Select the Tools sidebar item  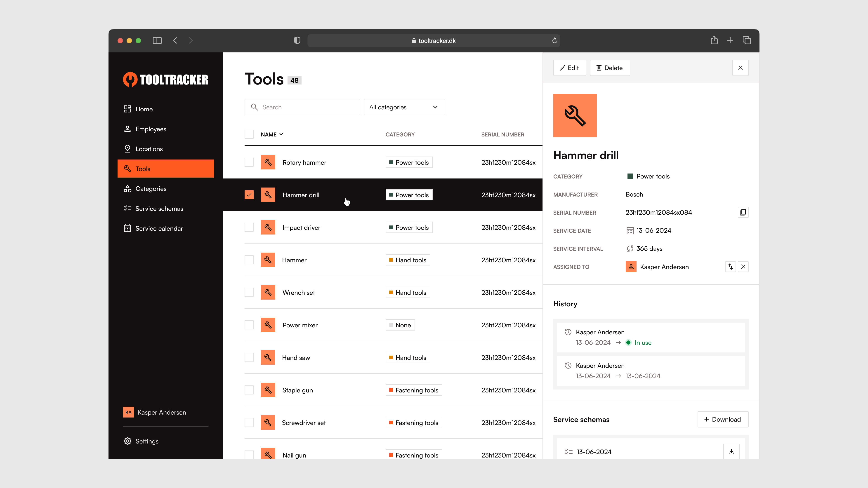(165, 168)
